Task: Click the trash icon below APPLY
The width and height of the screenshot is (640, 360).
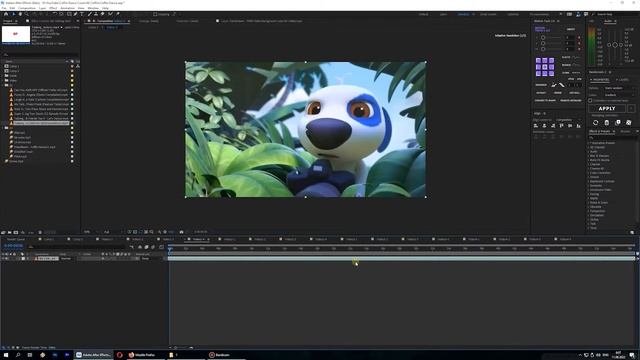Action: point(607,122)
